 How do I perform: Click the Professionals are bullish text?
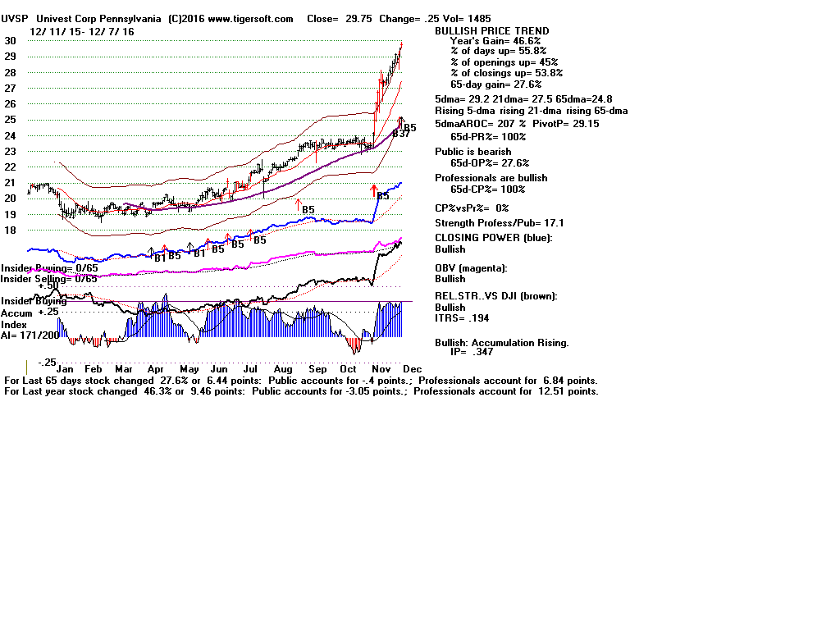tap(491, 178)
